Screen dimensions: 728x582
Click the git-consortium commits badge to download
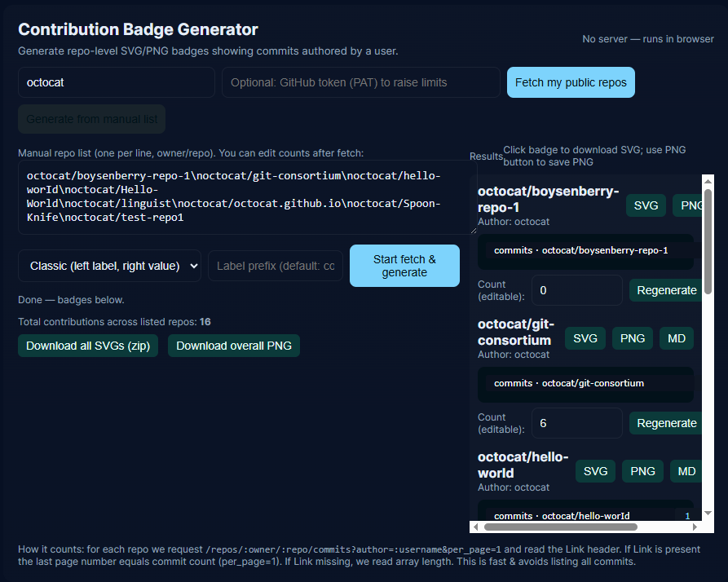[x=585, y=384]
